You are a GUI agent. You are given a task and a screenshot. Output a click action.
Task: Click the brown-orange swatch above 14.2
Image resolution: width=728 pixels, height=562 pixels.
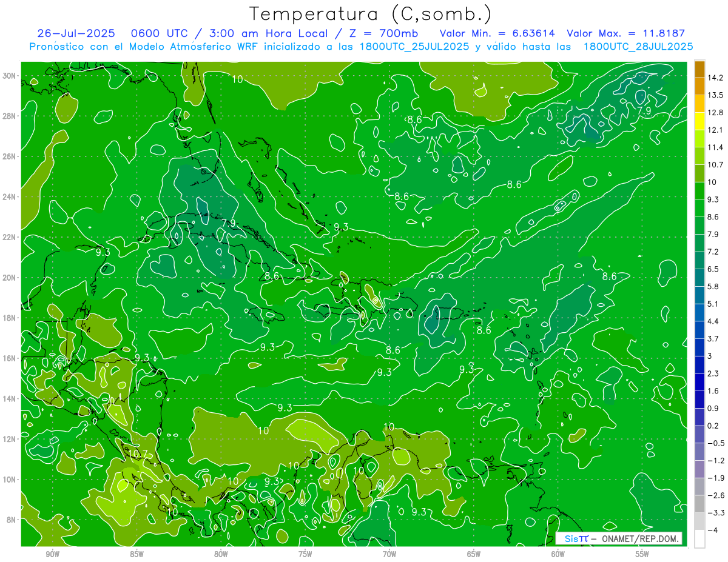699,69
